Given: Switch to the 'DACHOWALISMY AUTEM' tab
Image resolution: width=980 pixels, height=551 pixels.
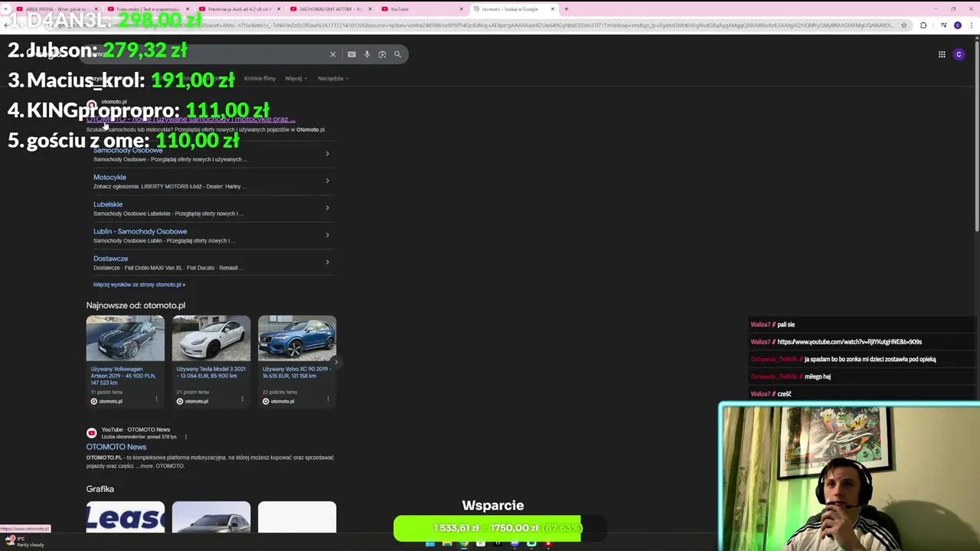Looking at the screenshot, I should click(x=331, y=9).
